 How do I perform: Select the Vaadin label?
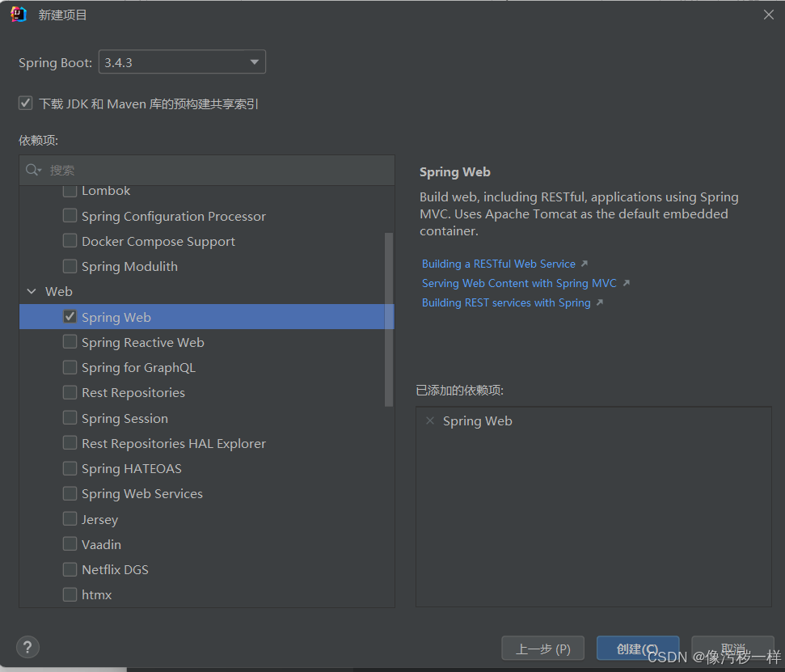[x=101, y=544]
